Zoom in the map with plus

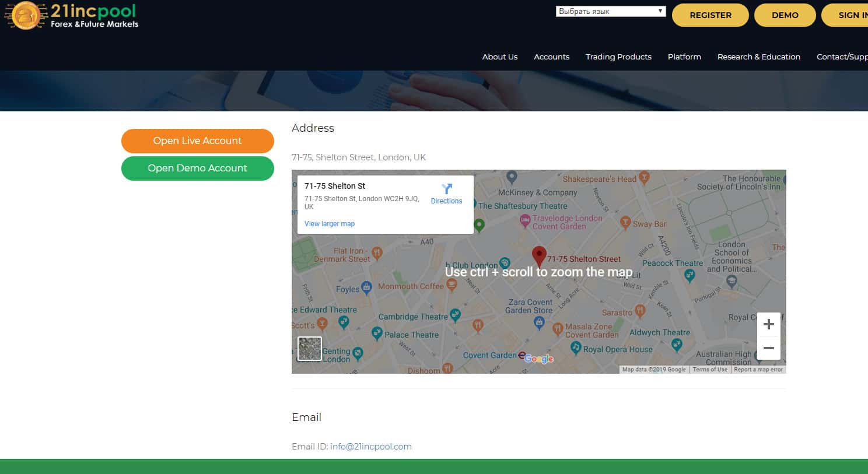769,324
